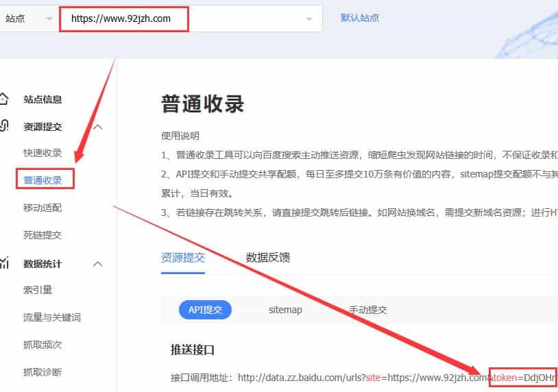Select the sitemap submission option
558x392 pixels.
285,310
